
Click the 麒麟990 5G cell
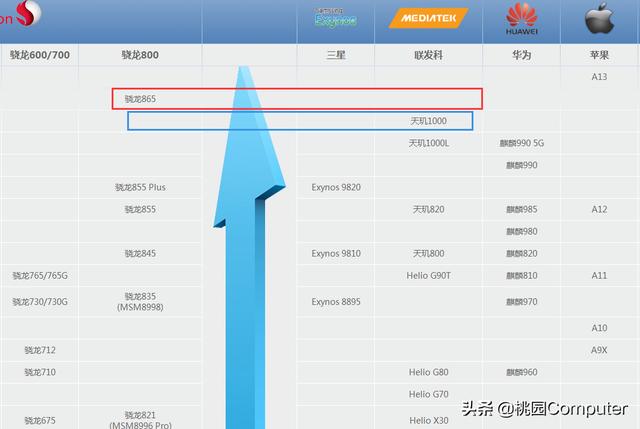point(522,143)
